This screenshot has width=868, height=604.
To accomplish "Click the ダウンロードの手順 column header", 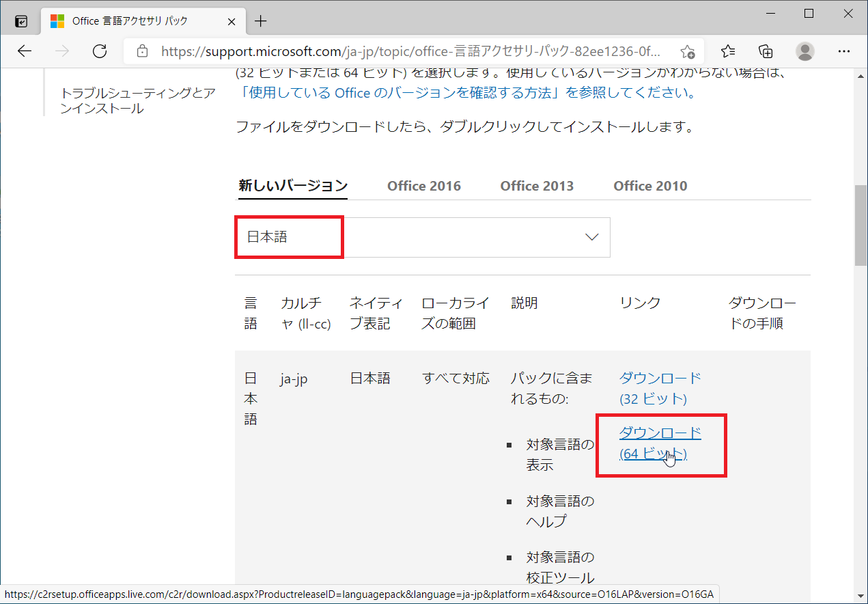I will 763,314.
